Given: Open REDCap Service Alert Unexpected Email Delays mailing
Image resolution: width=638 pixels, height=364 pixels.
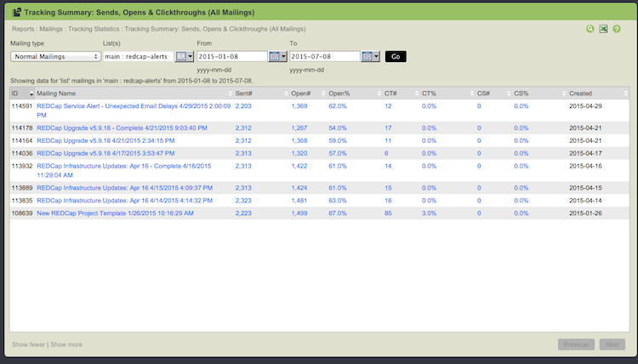Looking at the screenshot, I should click(134, 111).
